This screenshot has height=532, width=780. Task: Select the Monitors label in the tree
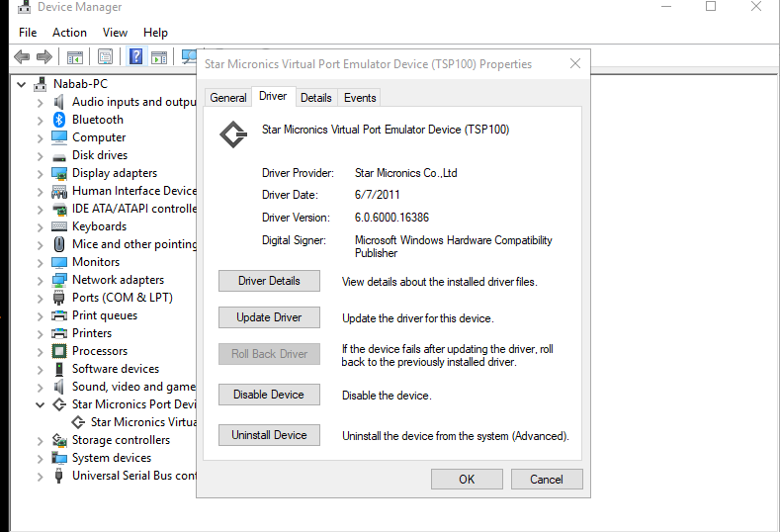click(x=96, y=262)
